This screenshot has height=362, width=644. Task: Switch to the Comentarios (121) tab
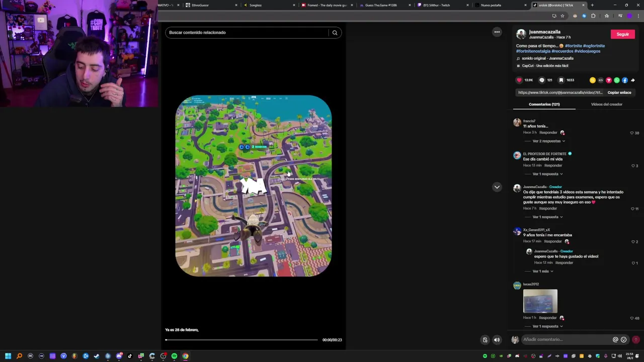click(544, 104)
